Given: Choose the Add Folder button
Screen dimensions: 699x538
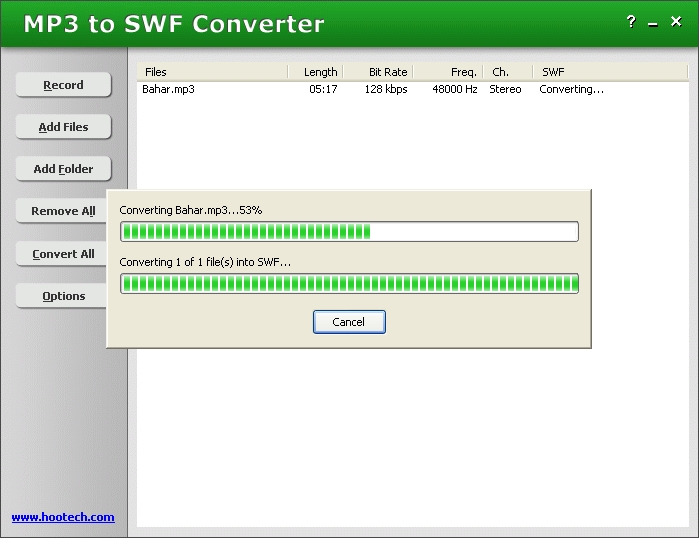Looking at the screenshot, I should tap(63, 169).
